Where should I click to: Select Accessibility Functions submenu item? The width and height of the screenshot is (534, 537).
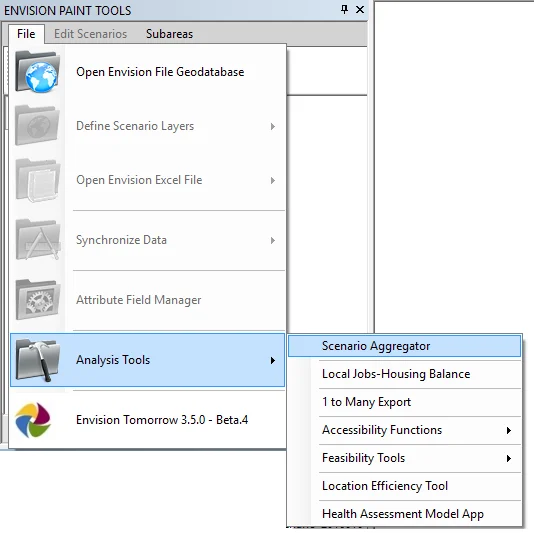[x=405, y=430]
